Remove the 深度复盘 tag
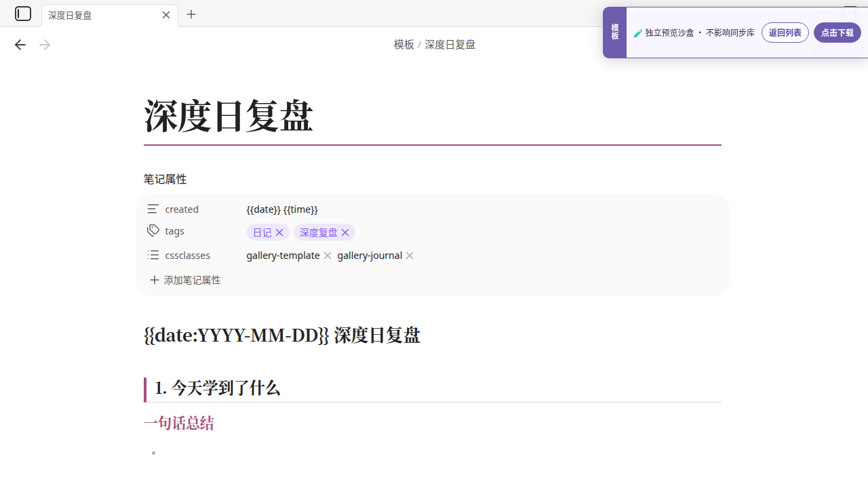Image resolution: width=868 pixels, height=488 pixels. [345, 232]
